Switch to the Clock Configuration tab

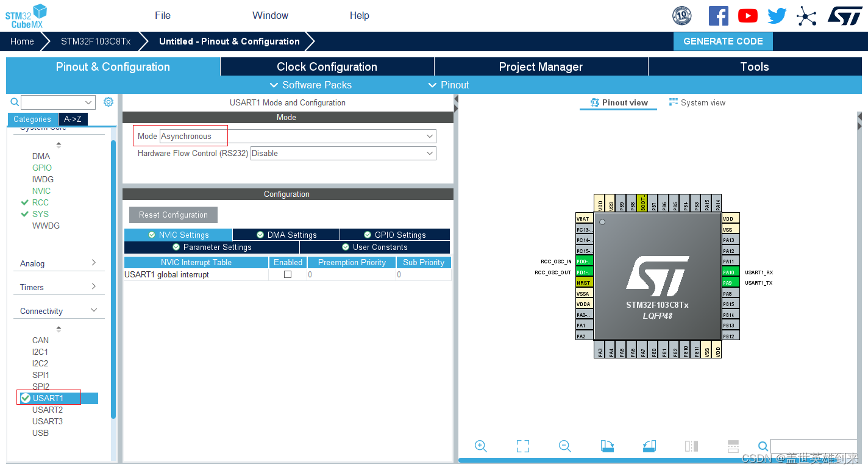coord(327,66)
